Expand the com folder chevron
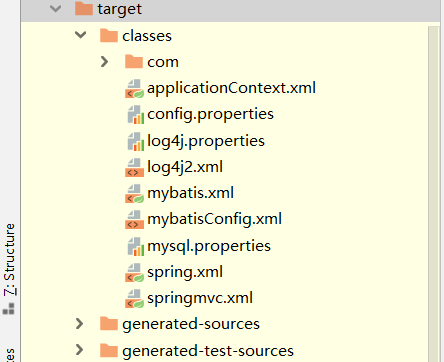The width and height of the screenshot is (444, 362). [104, 61]
